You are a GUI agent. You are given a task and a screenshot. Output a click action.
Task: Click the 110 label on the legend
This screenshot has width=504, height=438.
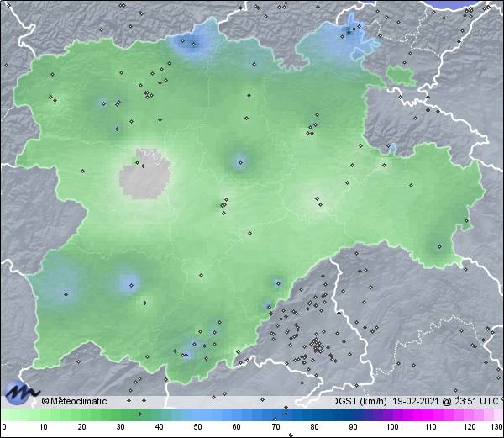[x=431, y=427]
